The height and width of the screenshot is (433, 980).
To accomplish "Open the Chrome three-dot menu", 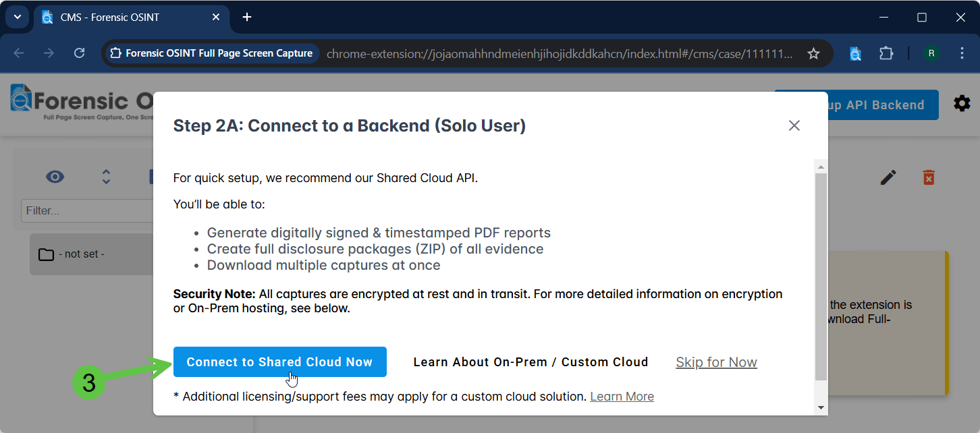I will [x=962, y=53].
